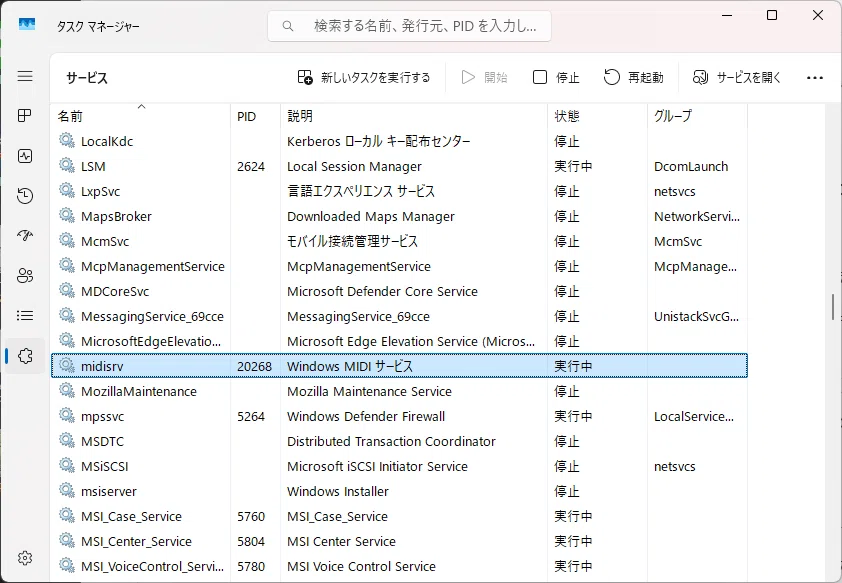The width and height of the screenshot is (842, 583).
Task: Select MSI_Case_Service name cell
Action: pyautogui.click(x=131, y=516)
